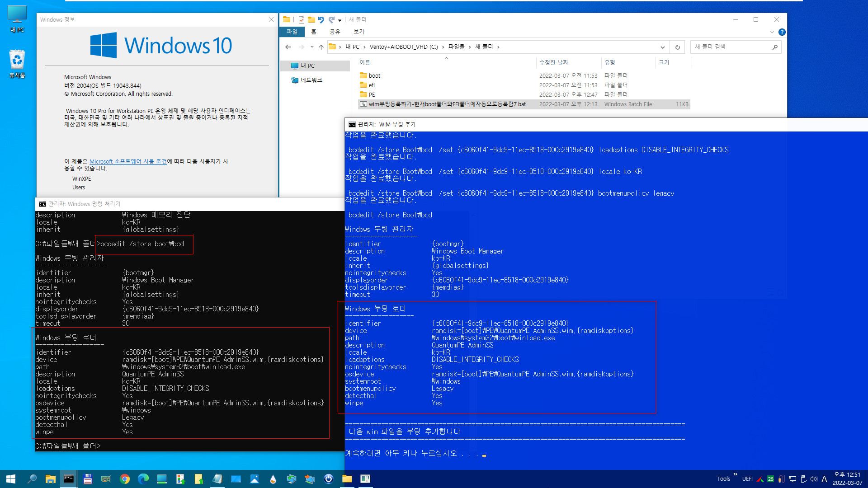Expand the quick access toolbar customize dropdown
This screenshot has height=488, width=868.
(x=340, y=20)
